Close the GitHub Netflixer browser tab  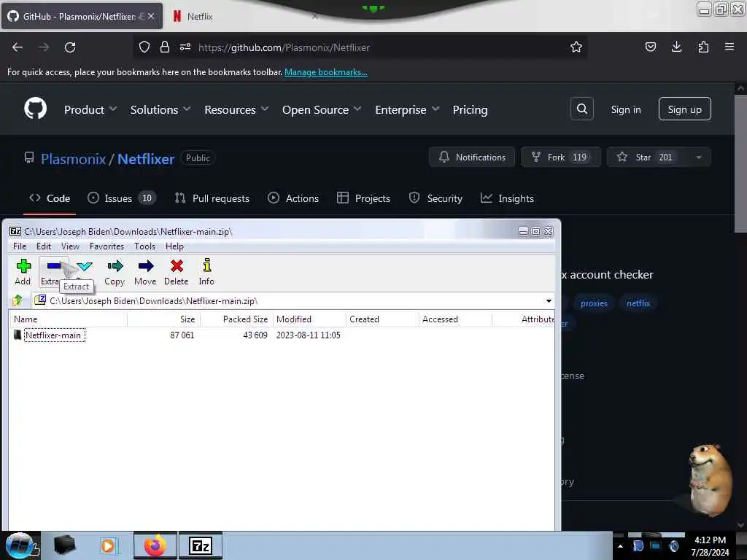[x=151, y=16]
